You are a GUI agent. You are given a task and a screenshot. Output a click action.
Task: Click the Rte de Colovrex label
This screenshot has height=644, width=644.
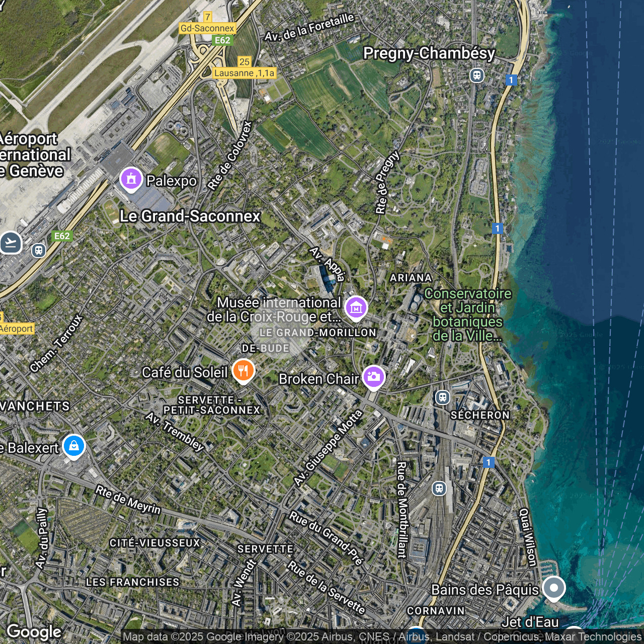229,155
